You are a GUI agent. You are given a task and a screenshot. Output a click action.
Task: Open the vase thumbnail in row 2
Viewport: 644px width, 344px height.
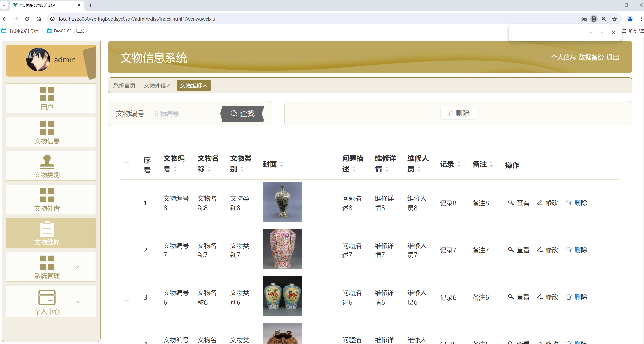point(282,249)
